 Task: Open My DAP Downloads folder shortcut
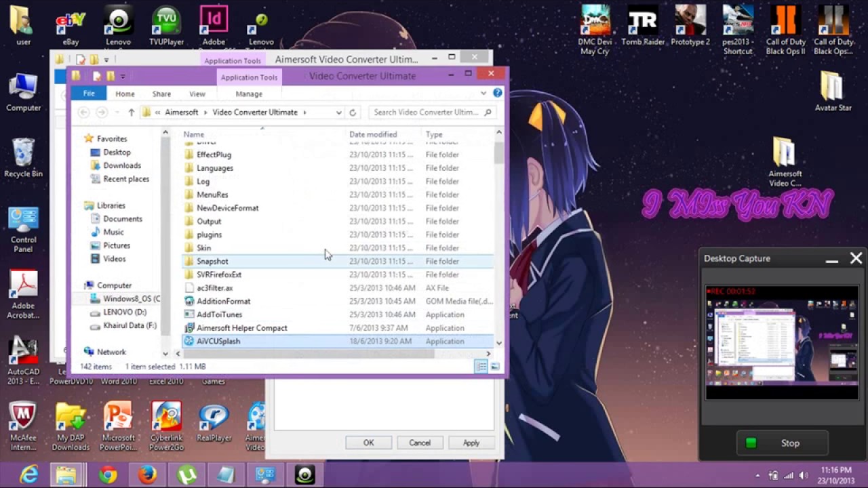(71, 426)
